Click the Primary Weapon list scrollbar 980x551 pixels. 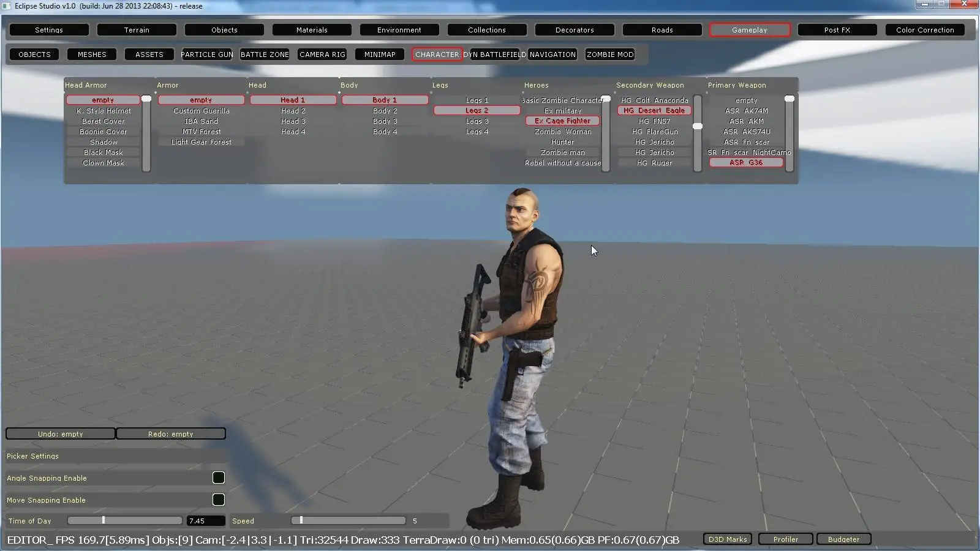click(790, 133)
